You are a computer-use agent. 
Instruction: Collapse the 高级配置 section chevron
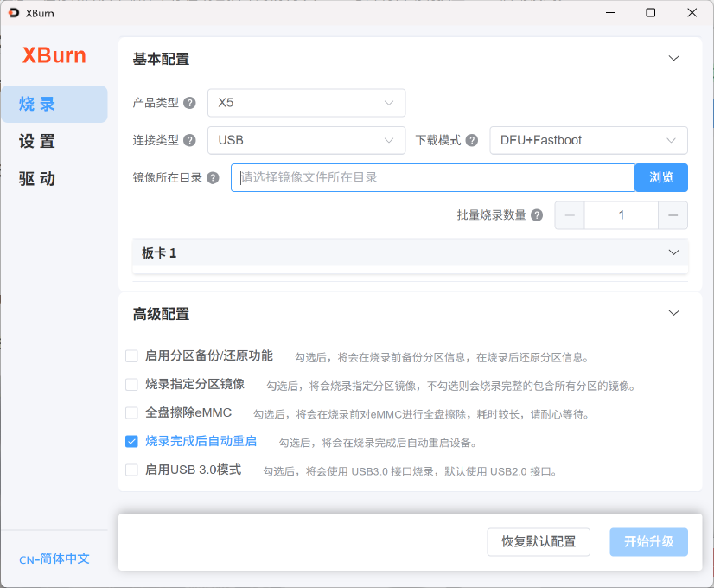click(x=674, y=313)
